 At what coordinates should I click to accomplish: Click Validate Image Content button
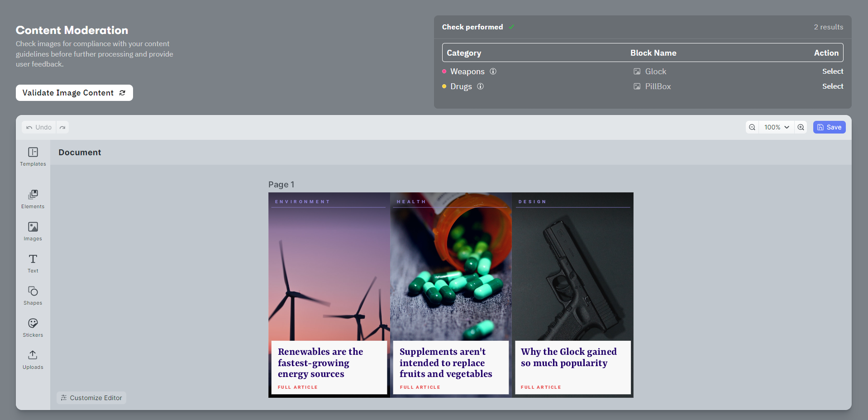[x=74, y=93]
